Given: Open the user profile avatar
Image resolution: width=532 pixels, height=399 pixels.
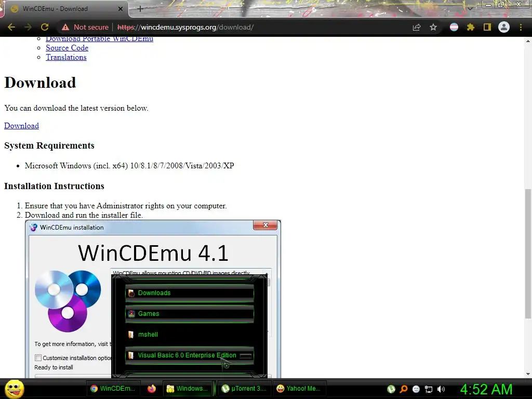Looking at the screenshot, I should [504, 27].
